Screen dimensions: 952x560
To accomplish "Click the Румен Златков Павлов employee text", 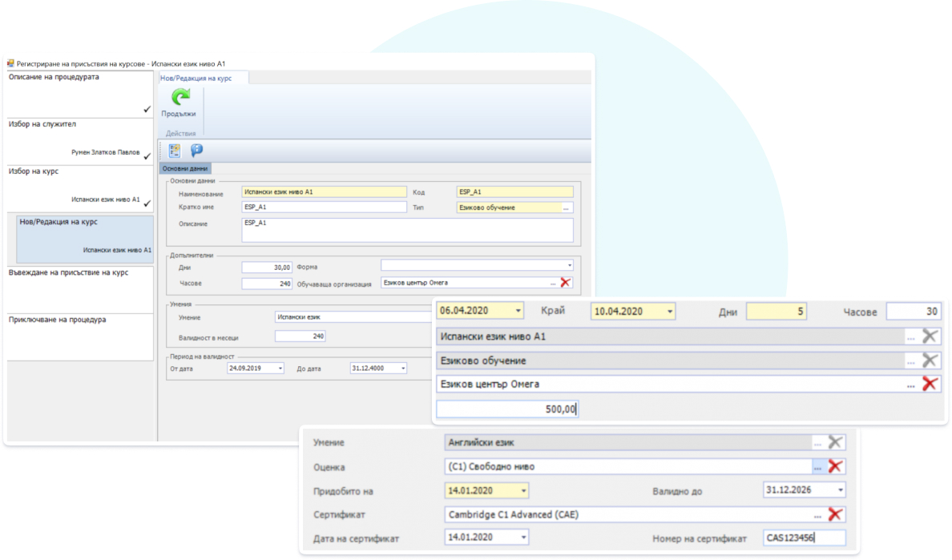I will (x=106, y=152).
